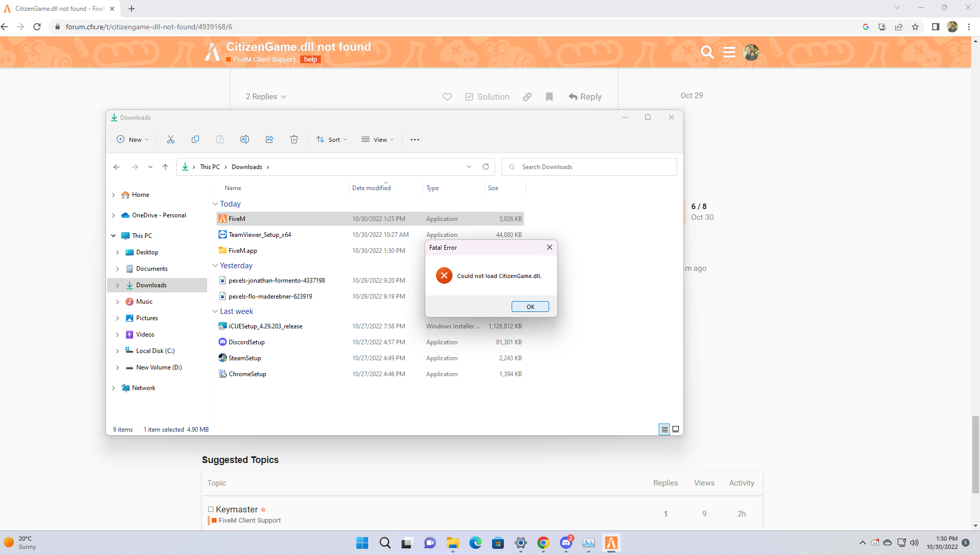Open Microsoft Edge from taskbar

coord(475,543)
